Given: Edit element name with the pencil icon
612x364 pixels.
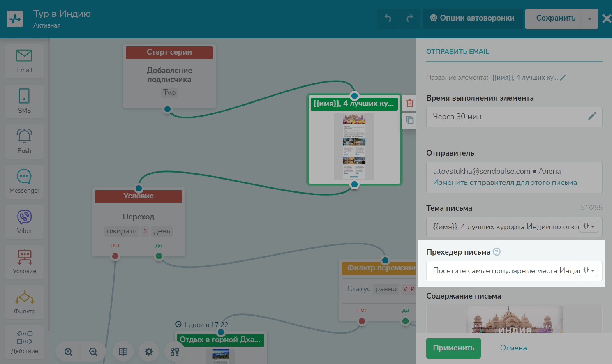Looking at the screenshot, I should point(563,77).
